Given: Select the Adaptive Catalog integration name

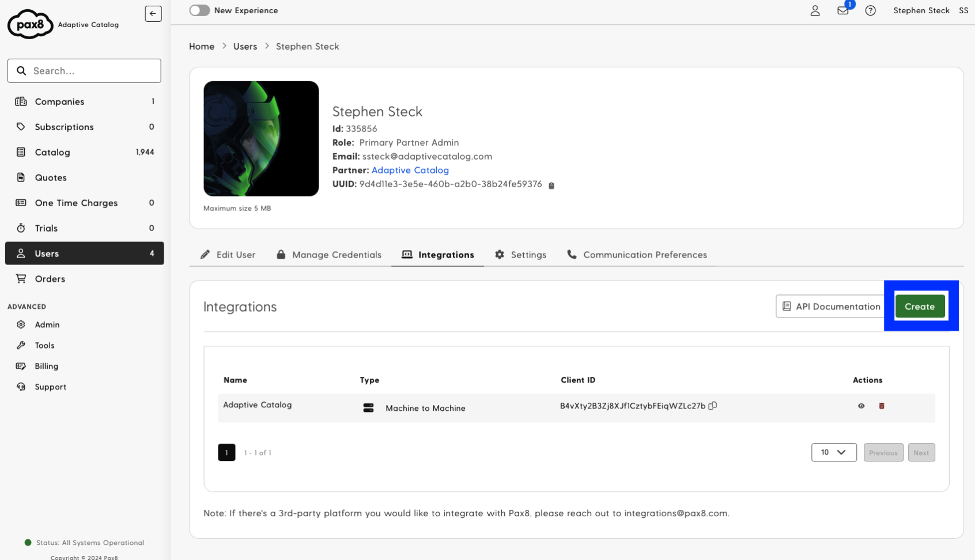Looking at the screenshot, I should pyautogui.click(x=258, y=405).
